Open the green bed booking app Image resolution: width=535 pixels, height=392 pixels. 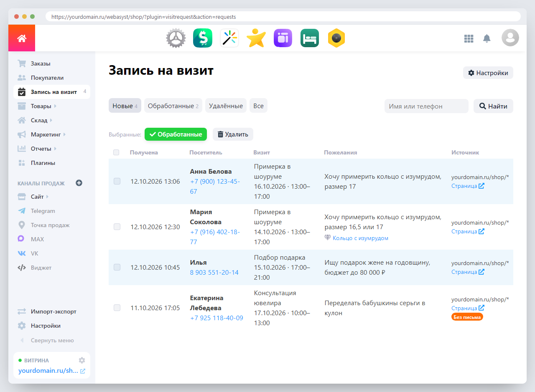tap(310, 38)
